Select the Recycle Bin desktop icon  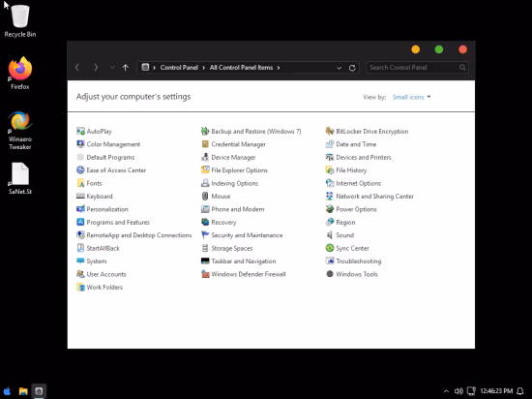tap(20, 21)
